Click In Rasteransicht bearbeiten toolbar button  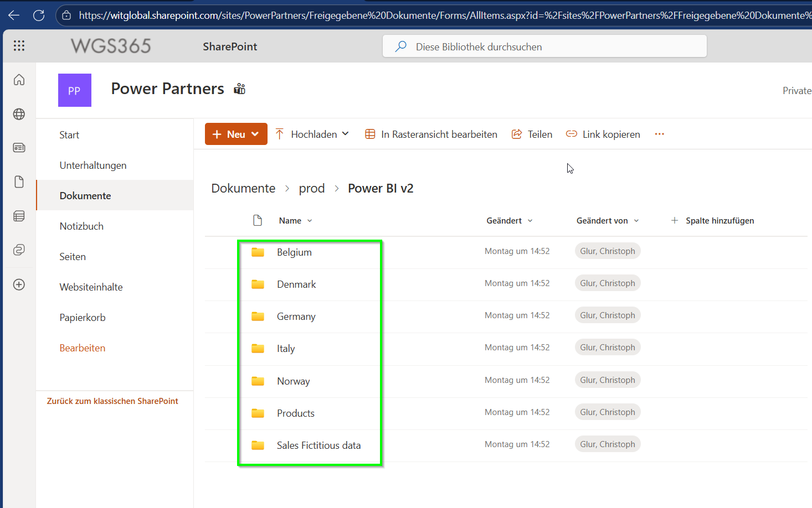pos(431,134)
